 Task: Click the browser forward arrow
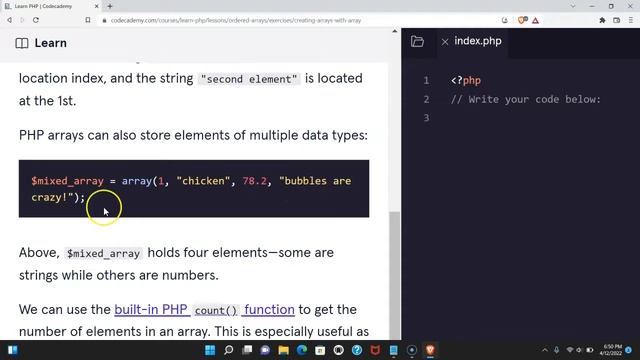(22, 20)
